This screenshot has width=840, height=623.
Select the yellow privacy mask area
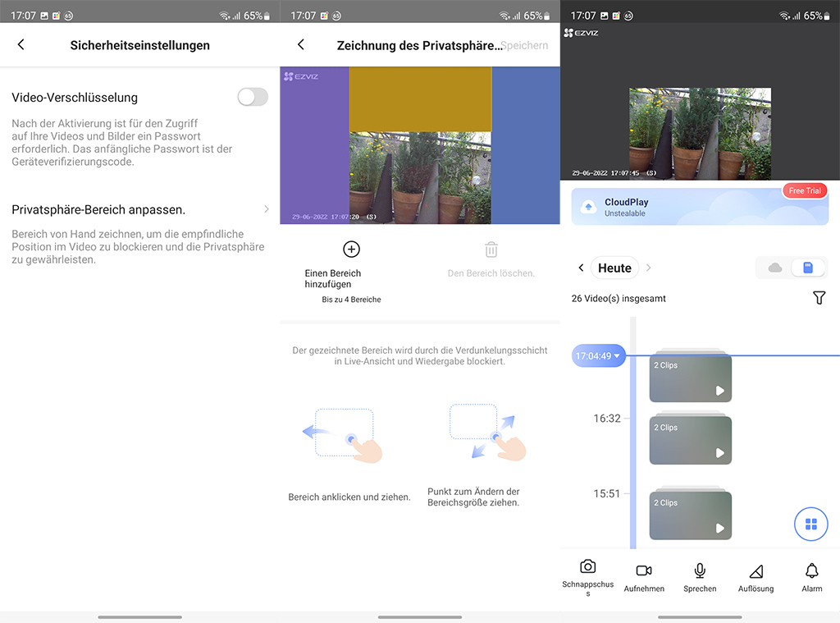(x=420, y=99)
